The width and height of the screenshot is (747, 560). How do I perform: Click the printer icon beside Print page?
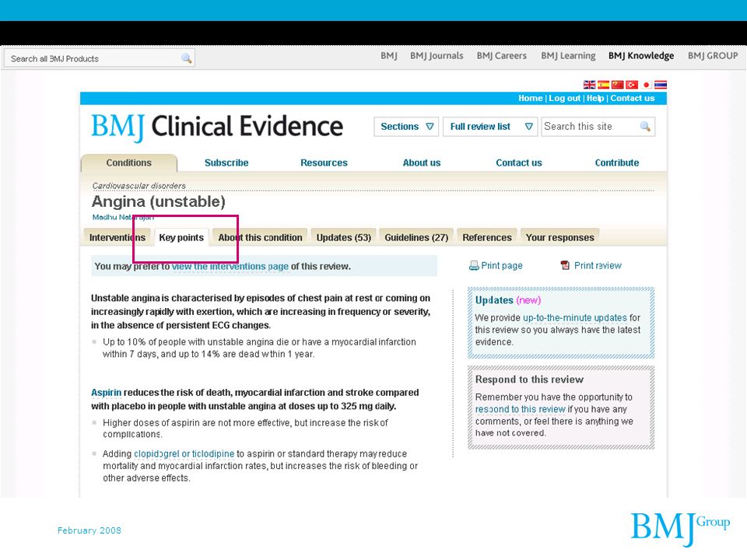pyautogui.click(x=474, y=266)
